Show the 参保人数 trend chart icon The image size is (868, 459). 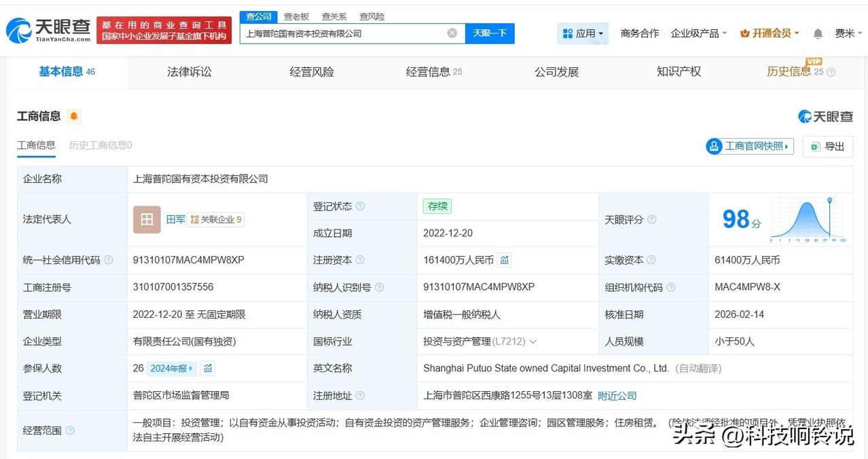click(x=208, y=368)
